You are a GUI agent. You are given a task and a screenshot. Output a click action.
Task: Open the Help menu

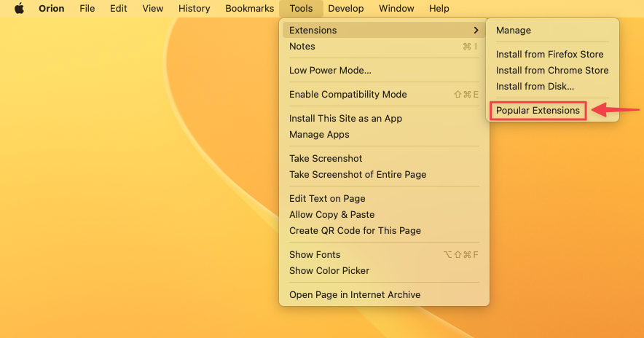[439, 8]
